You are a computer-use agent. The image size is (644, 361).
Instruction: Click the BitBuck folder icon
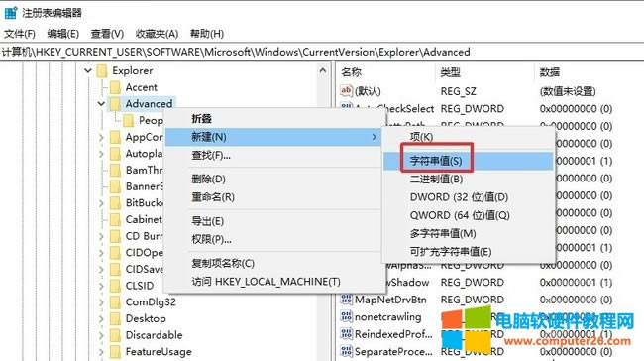click(x=115, y=202)
